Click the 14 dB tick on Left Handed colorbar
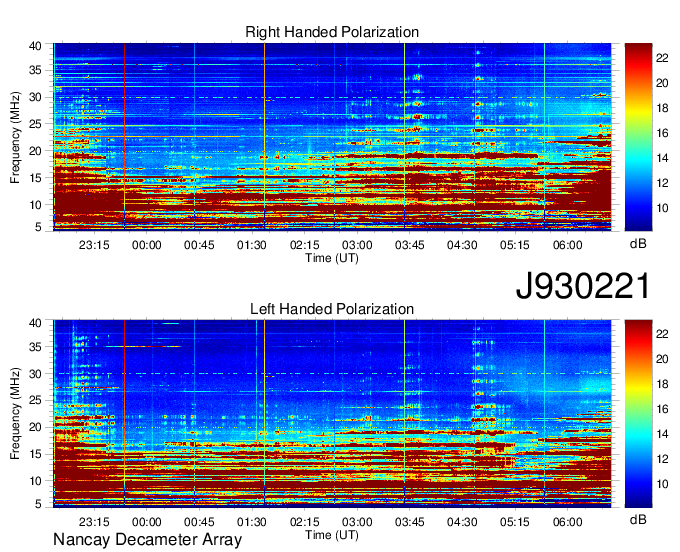This screenshot has width=680, height=552. pos(662,434)
